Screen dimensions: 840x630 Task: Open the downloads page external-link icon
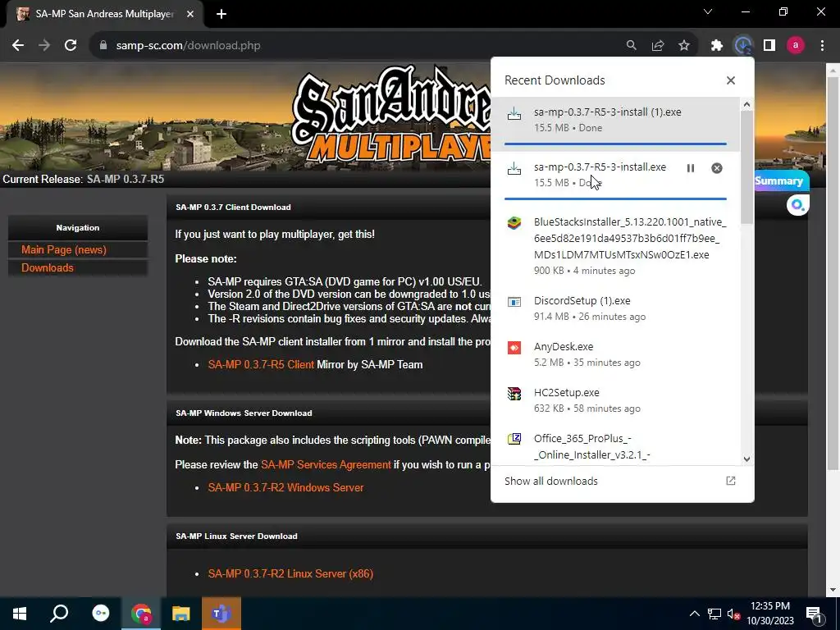tap(731, 481)
